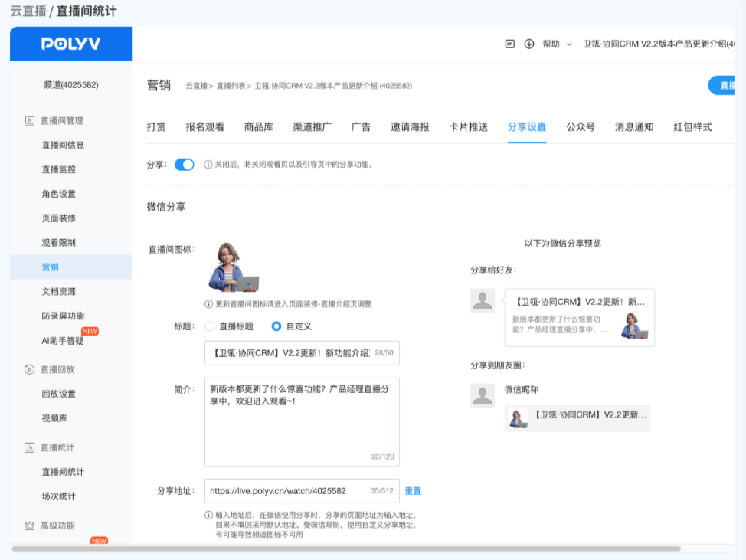This screenshot has width=746, height=560.
Task: Click the 分享到朋友圈 preview link card
Action: [x=577, y=418]
